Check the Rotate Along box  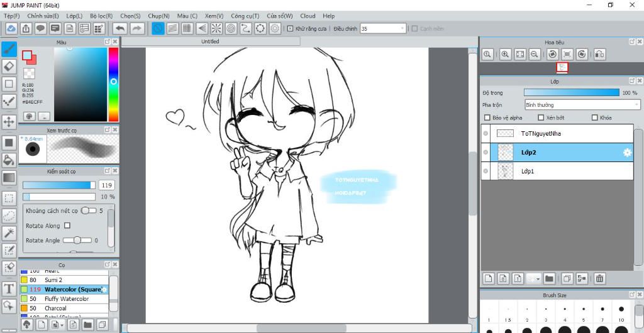pos(67,226)
